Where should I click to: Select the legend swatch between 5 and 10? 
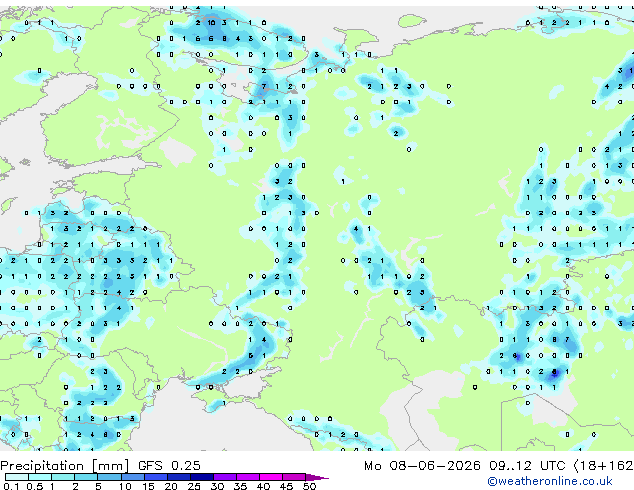(x=109, y=477)
